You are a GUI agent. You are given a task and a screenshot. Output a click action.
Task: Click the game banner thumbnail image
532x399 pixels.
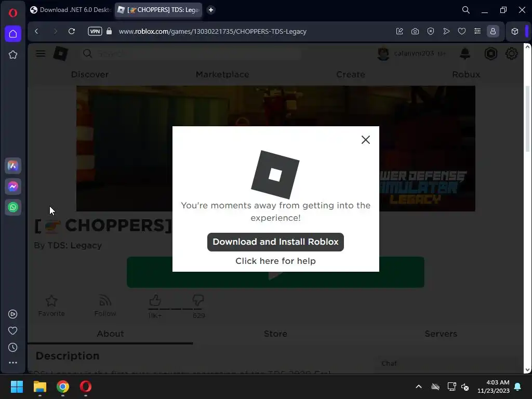(275, 148)
